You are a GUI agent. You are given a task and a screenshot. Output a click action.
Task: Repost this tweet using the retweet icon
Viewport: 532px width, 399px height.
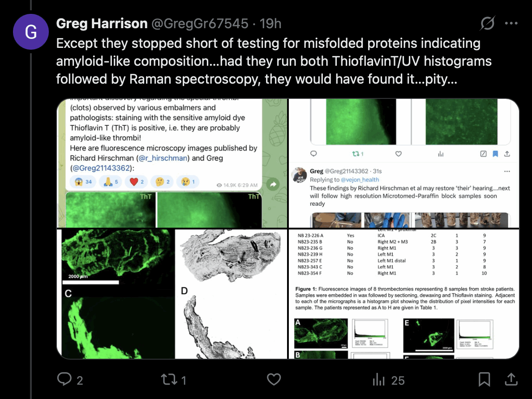coord(168,380)
